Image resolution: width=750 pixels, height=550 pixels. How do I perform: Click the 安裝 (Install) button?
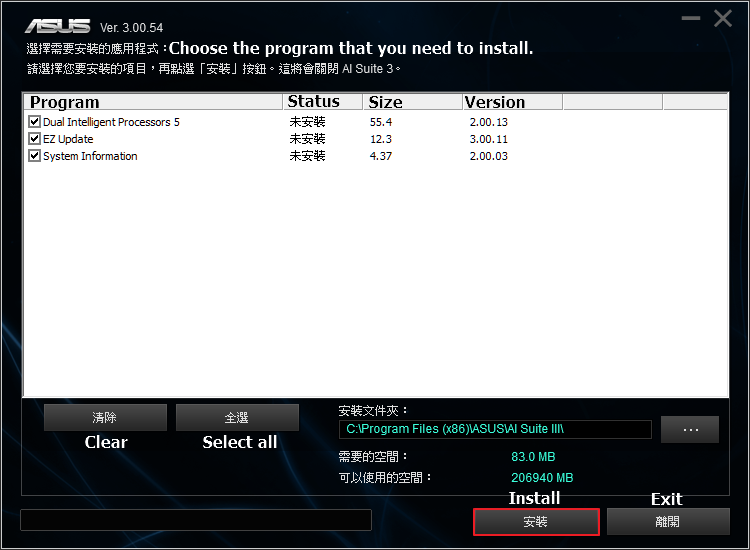pyautogui.click(x=536, y=522)
